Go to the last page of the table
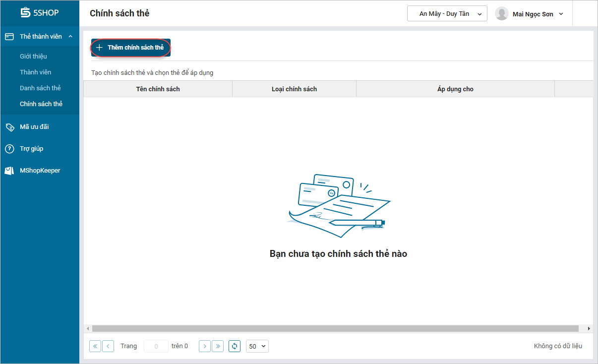The height and width of the screenshot is (364, 598). (x=218, y=346)
